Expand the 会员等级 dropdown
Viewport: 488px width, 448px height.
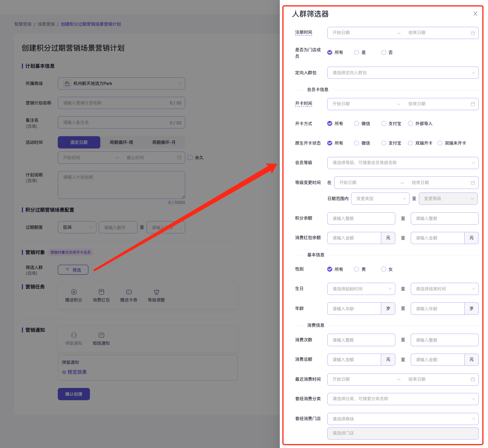[x=403, y=163]
